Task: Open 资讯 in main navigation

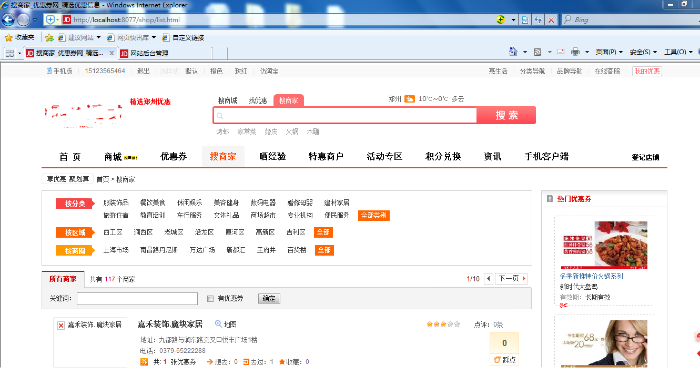Action: (492, 156)
